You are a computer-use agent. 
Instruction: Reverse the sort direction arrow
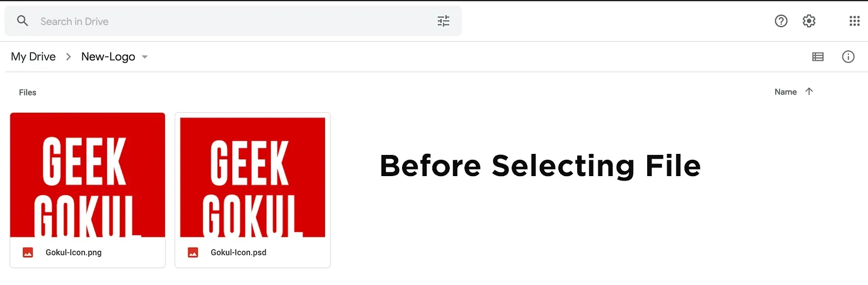[x=809, y=92]
